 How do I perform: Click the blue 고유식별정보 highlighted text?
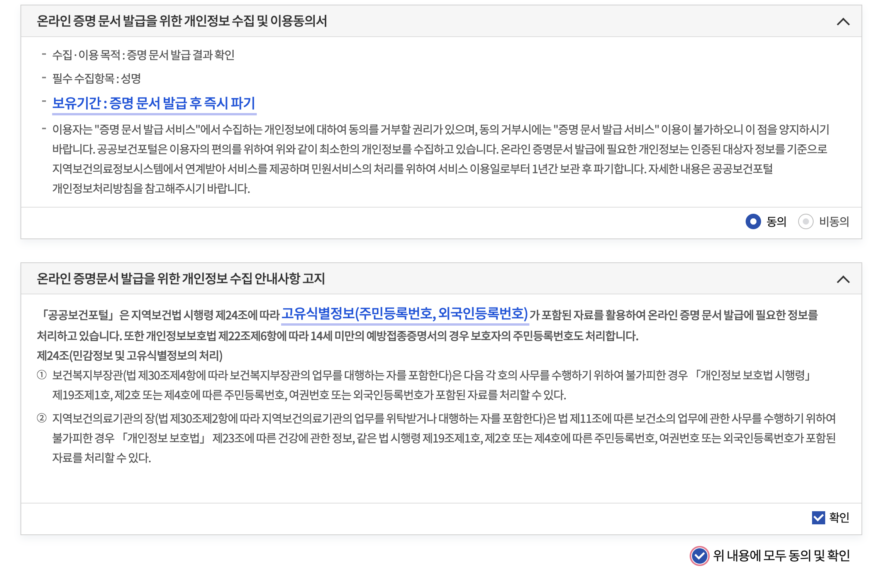[404, 314]
